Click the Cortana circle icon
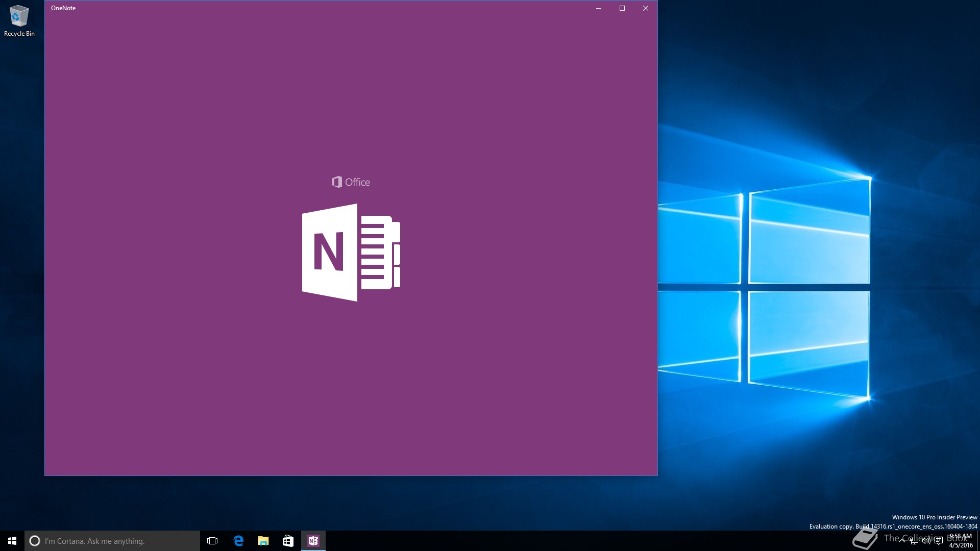Image resolution: width=980 pixels, height=551 pixels. tap(35, 541)
